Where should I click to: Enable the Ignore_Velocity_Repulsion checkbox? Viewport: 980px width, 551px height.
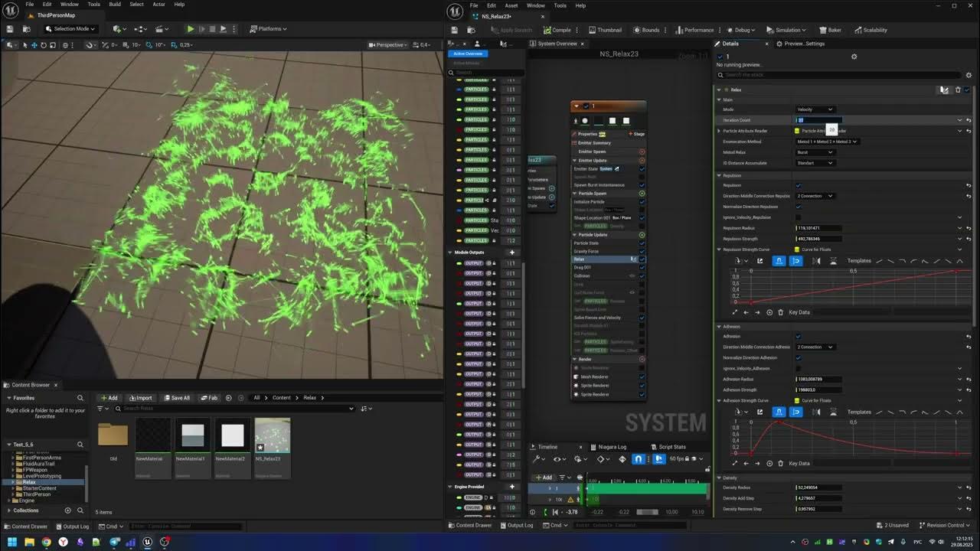[x=798, y=217]
